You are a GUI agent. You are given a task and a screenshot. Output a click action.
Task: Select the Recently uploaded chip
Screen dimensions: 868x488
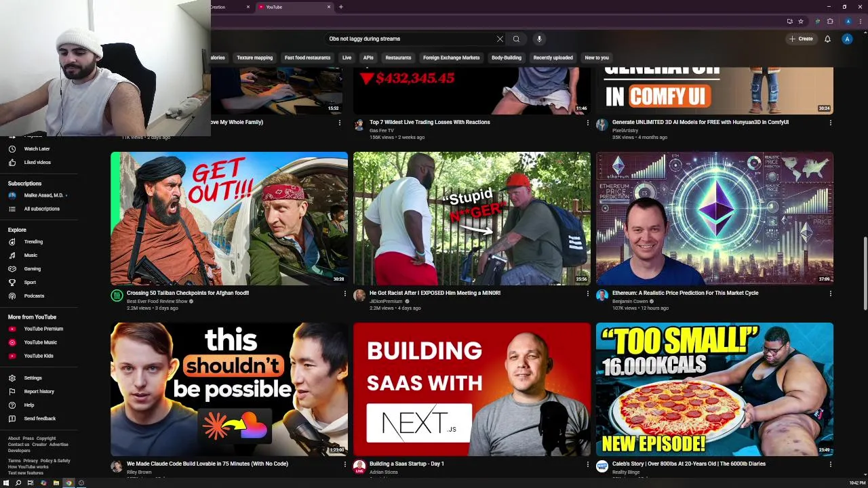(553, 58)
